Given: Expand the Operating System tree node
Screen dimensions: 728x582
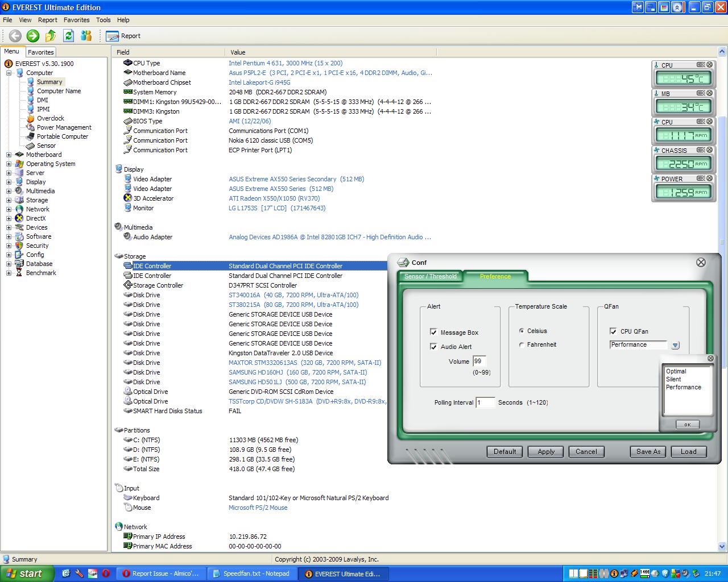Looking at the screenshot, I should point(9,164).
